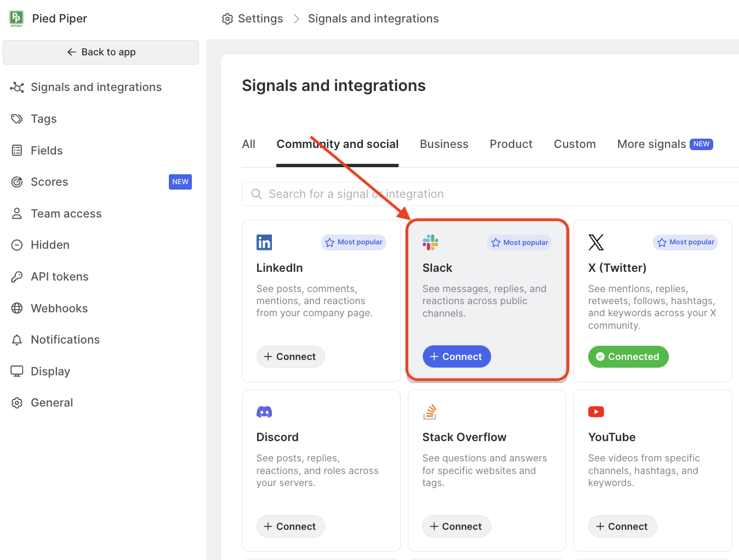The width and height of the screenshot is (739, 560).
Task: Click the green Connected button for X
Action: (x=628, y=357)
